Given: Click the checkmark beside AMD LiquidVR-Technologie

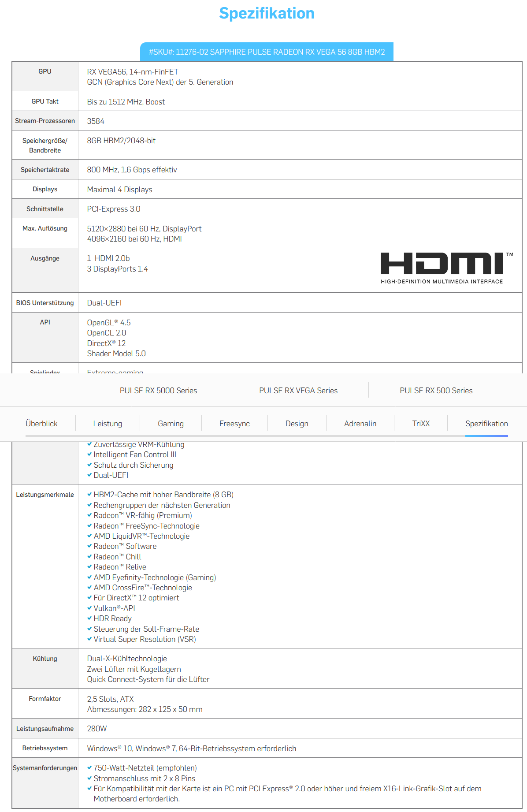Looking at the screenshot, I should tap(89, 536).
